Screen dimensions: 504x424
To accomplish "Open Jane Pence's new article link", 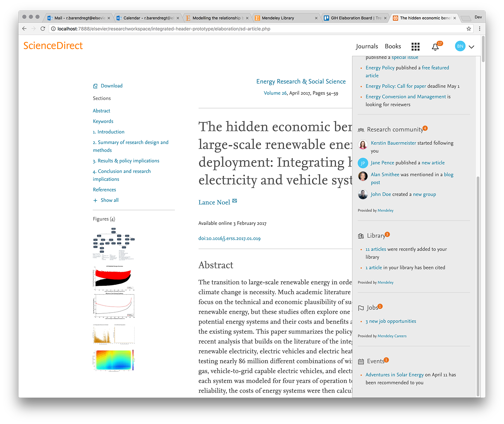I will [433, 163].
